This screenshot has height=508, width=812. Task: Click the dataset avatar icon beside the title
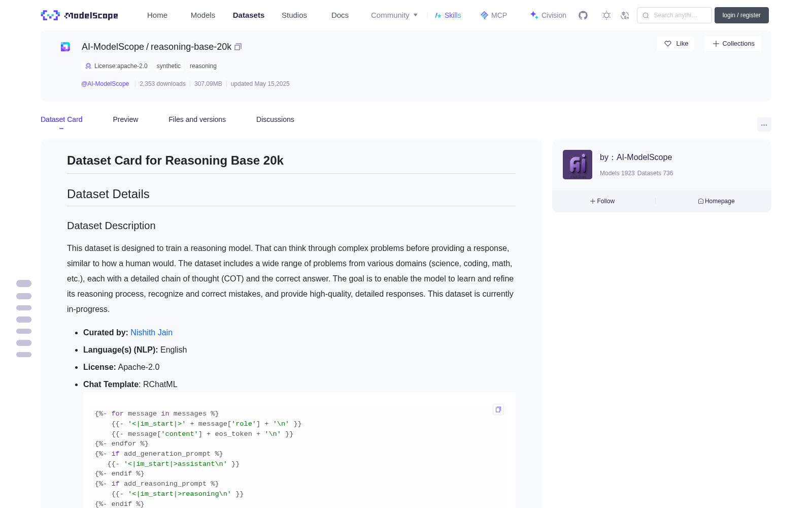tap(65, 47)
